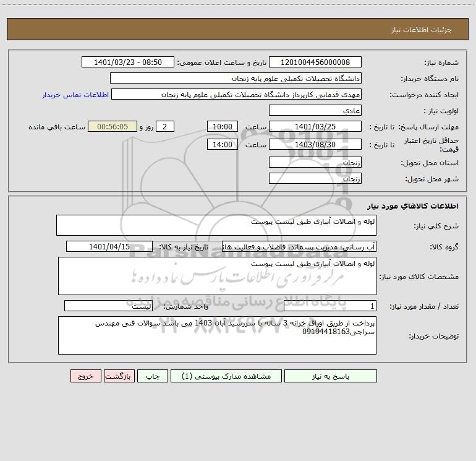
Task: Click the unit of measure field لیست
Action: point(108,306)
